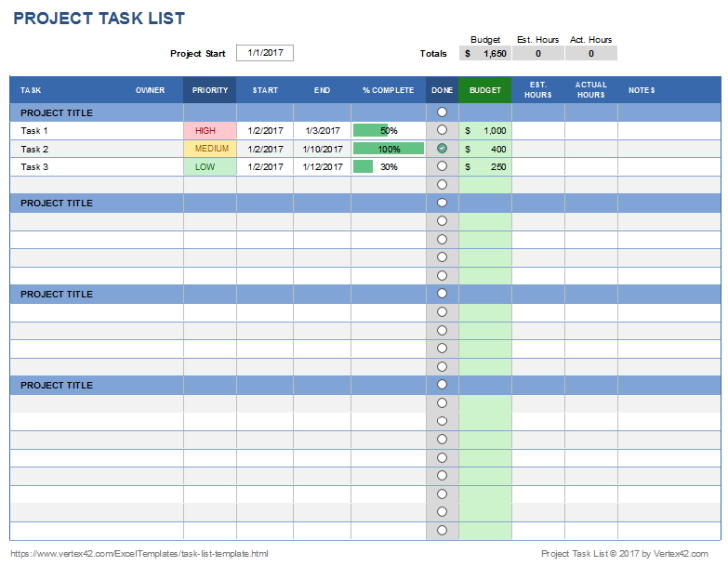Select the % COMPLETE column header
Viewport: 728px width, 566px height.
click(x=388, y=90)
